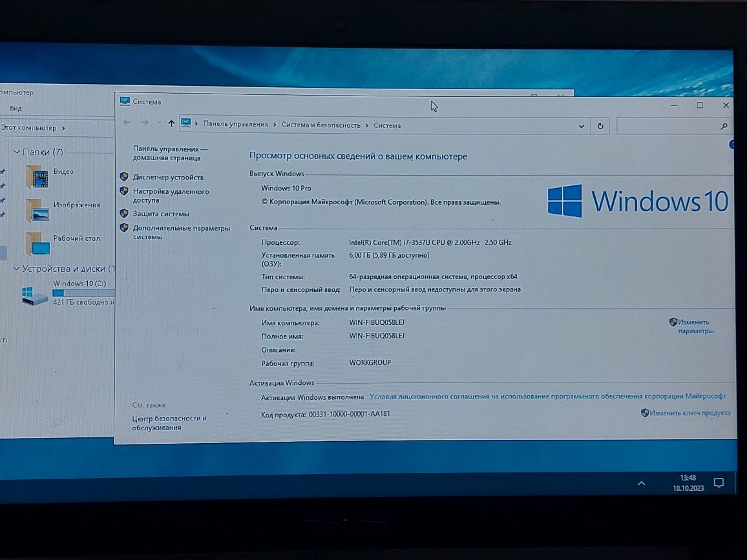The width and height of the screenshot is (747, 560).
Task: Click the control panel search field
Action: pos(673,126)
